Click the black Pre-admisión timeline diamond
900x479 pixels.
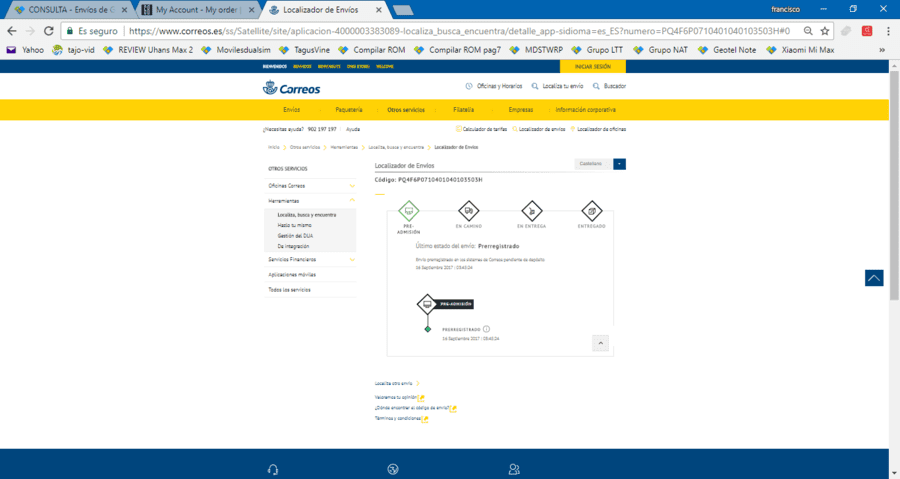pos(427,304)
